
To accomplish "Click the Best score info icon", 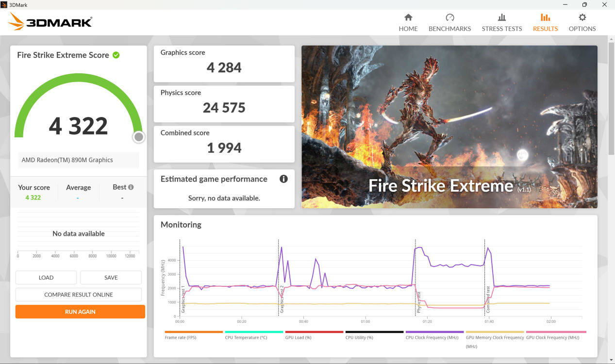I will tap(131, 187).
